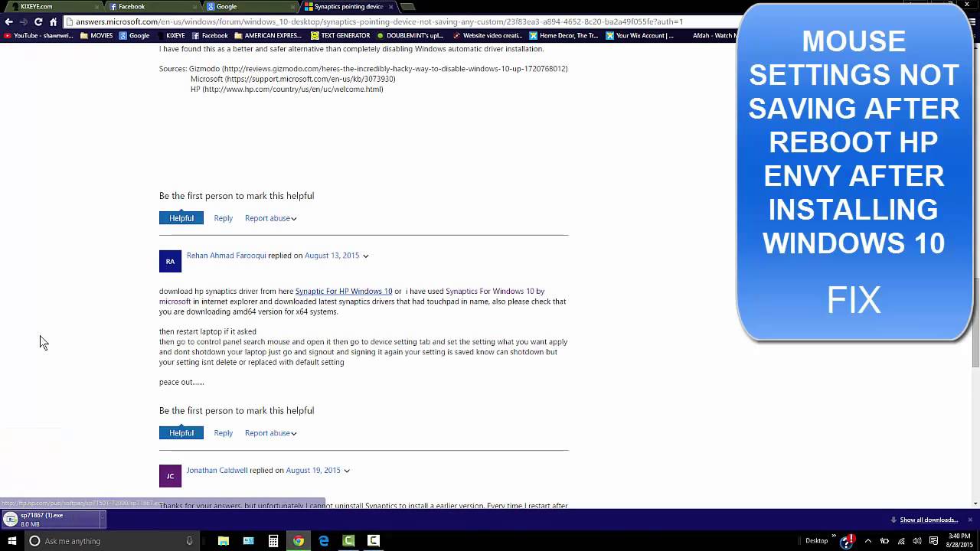
Task: Click the battery status tray icon
Action: point(884,541)
